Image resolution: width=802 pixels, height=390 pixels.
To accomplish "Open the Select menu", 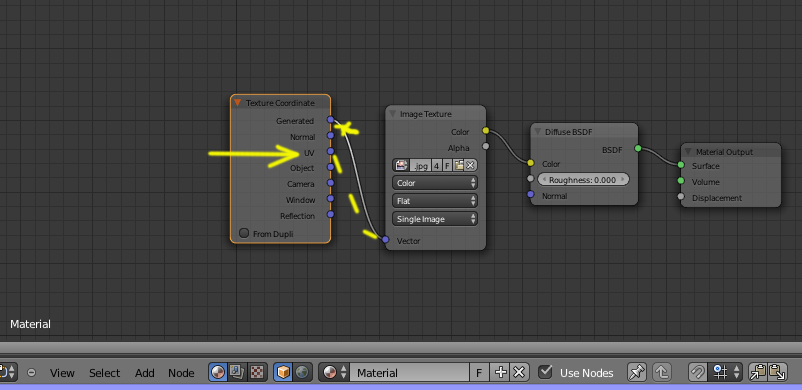I will pos(104,373).
